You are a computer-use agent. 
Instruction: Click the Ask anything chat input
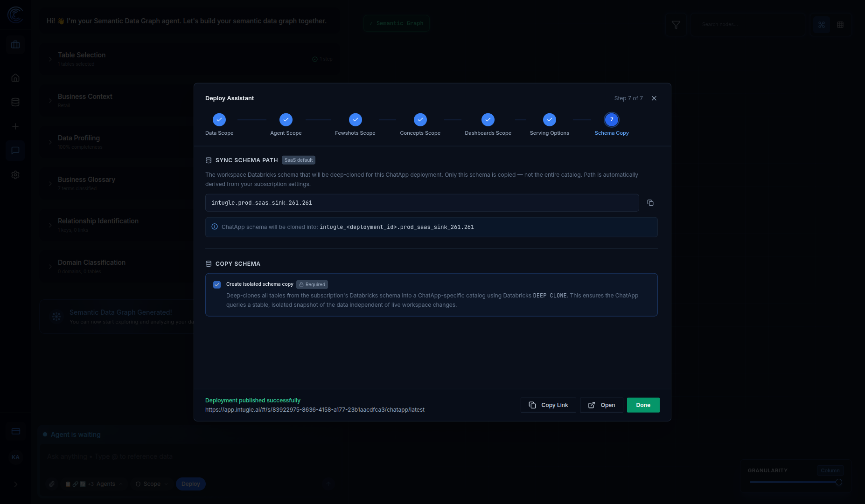tap(187, 456)
